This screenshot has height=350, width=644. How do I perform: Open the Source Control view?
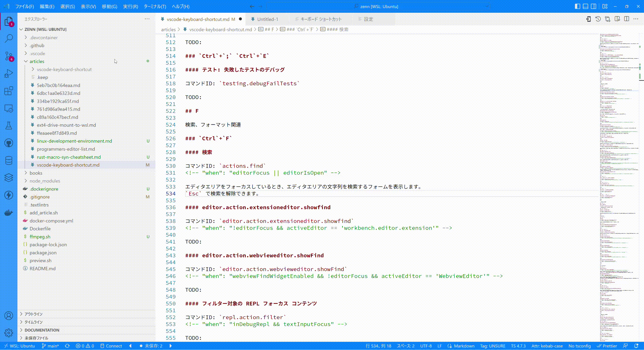(x=9, y=56)
